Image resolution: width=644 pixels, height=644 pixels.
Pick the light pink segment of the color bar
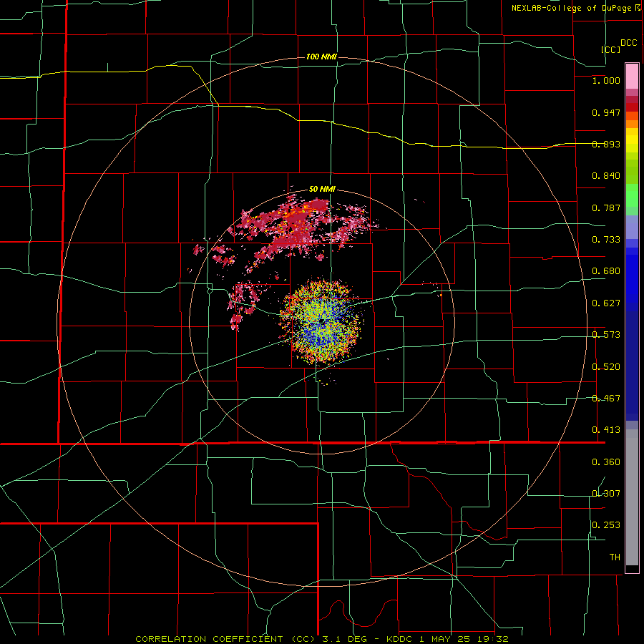tap(632, 76)
